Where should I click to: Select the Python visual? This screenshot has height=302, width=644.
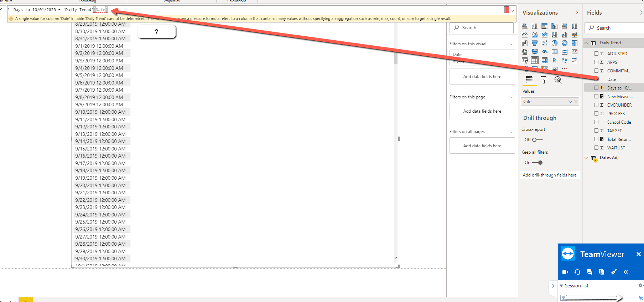565,60
